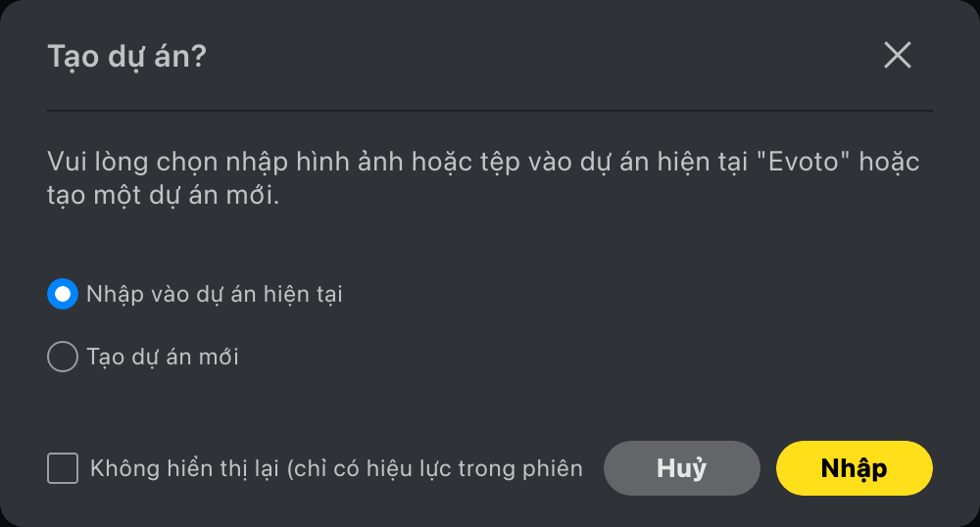Screen dimensions: 980x527
Task: Import files by clicking "Nhập"
Action: (x=855, y=468)
